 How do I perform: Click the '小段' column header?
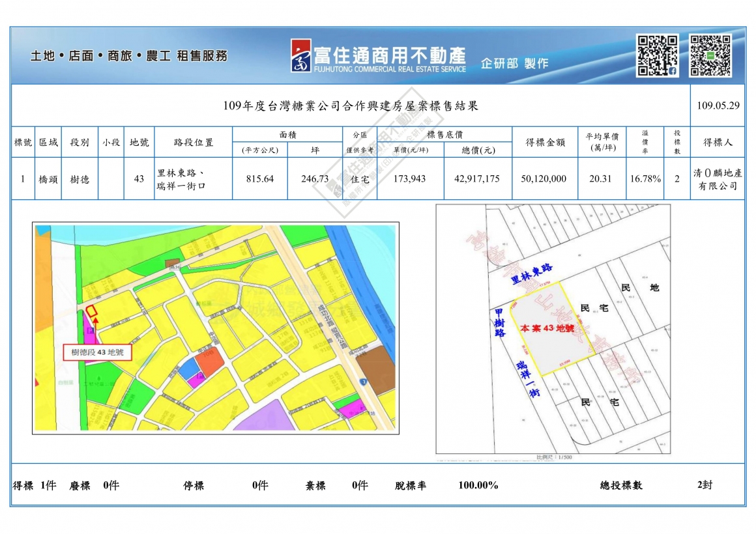click(111, 142)
